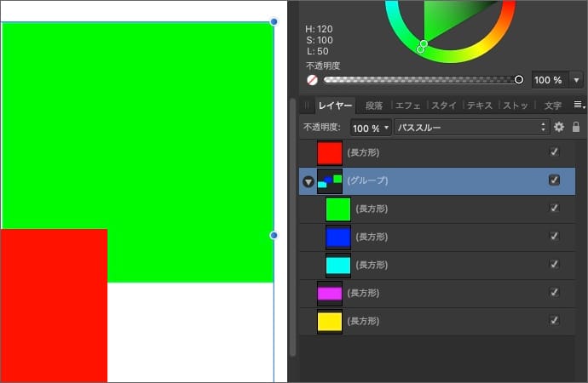
Task: Toggle visibility of the グループ layer
Action: pyautogui.click(x=555, y=180)
